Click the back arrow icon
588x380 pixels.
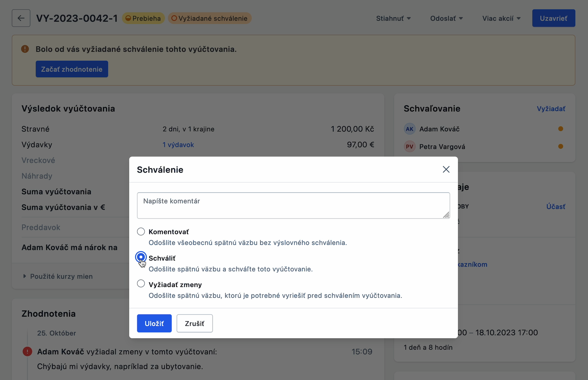pos(21,18)
